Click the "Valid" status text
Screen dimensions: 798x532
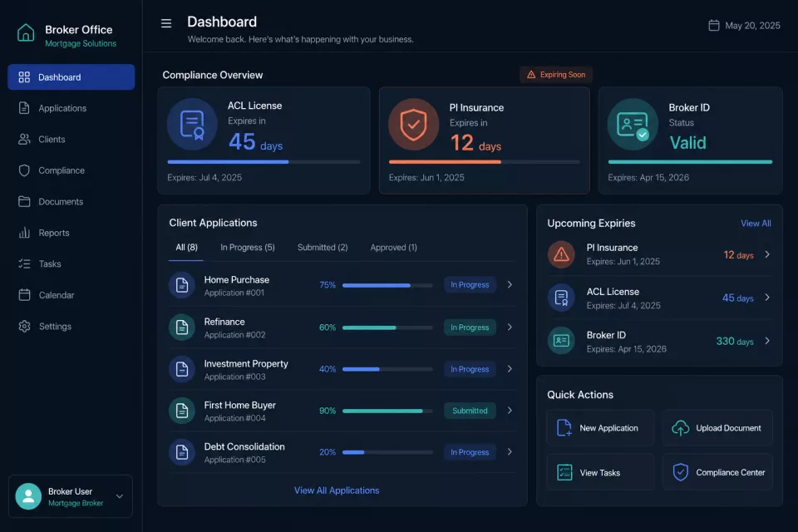(x=687, y=143)
